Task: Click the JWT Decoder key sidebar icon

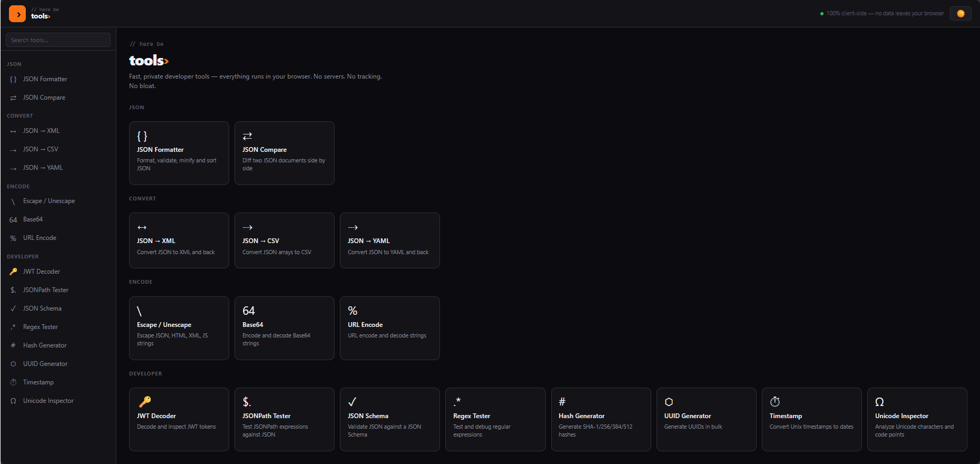Action: click(13, 272)
